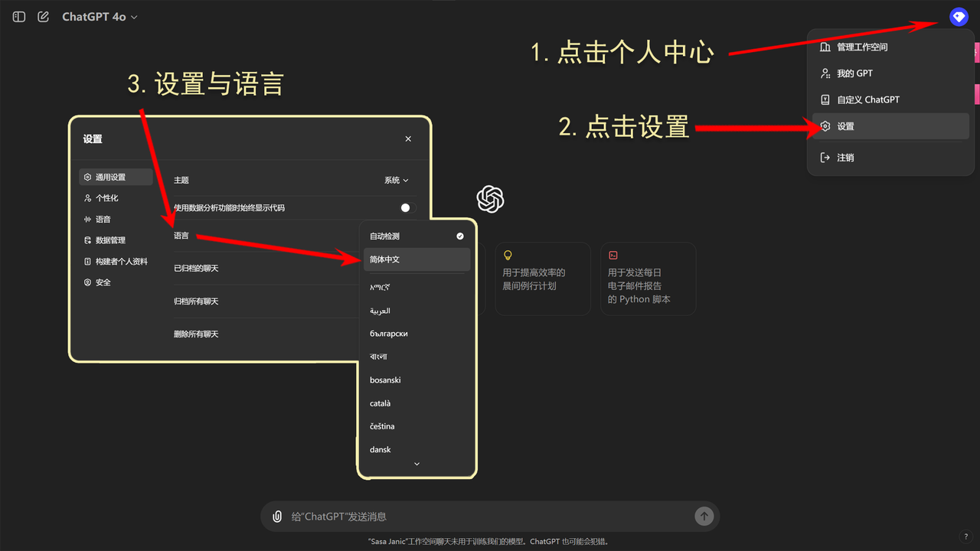
Task: Switch to 构建者个人资料 tab
Action: point(116,262)
